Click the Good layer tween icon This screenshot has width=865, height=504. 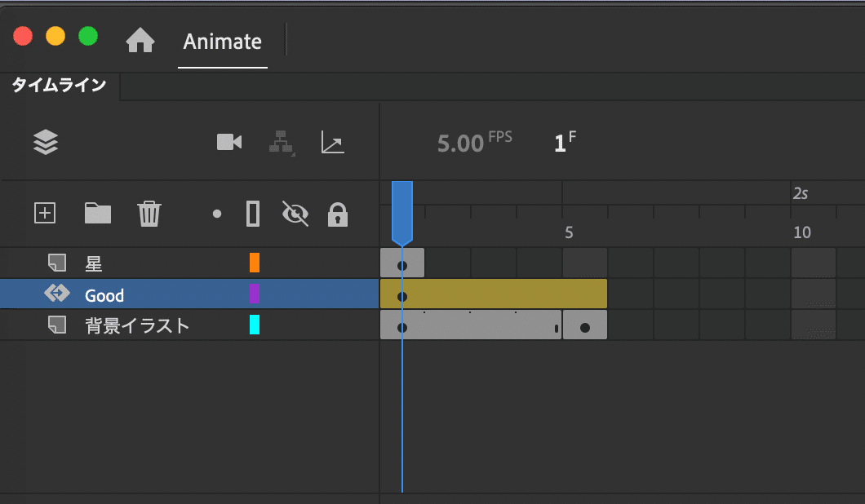(x=57, y=294)
